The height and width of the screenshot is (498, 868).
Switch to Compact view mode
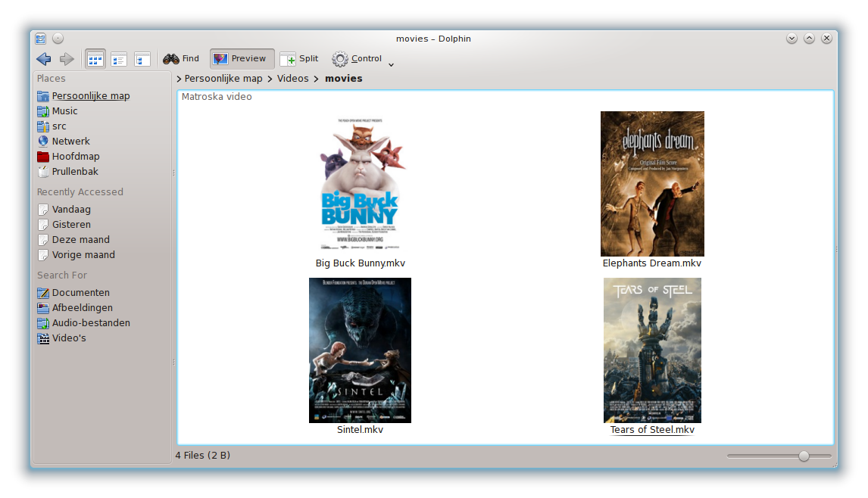[x=118, y=58]
